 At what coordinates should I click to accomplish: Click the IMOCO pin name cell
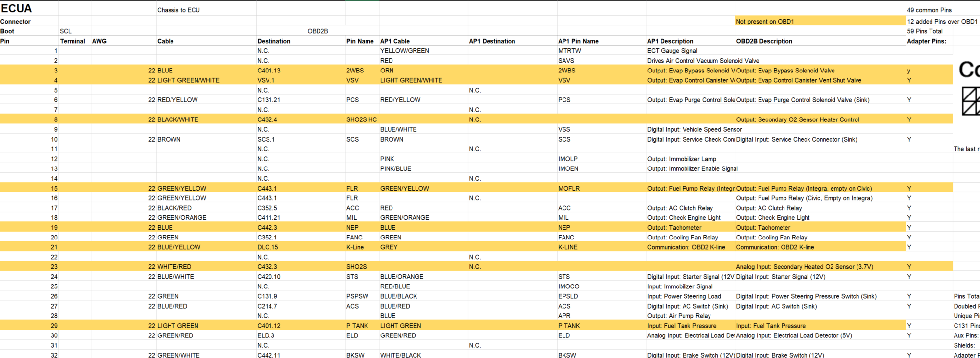pos(568,286)
